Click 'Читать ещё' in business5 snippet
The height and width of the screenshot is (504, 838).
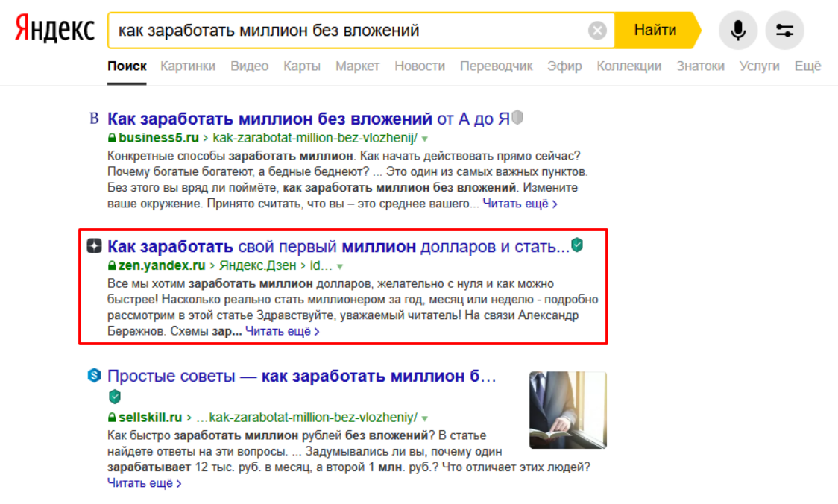pyautogui.click(x=520, y=204)
